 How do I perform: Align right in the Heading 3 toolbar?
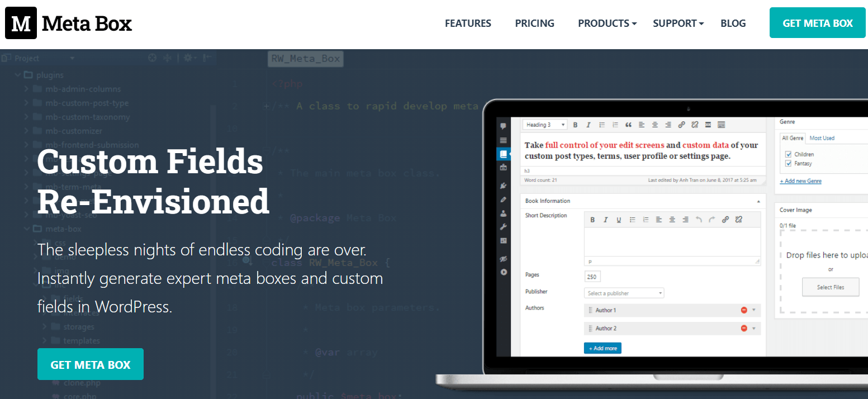pos(668,125)
